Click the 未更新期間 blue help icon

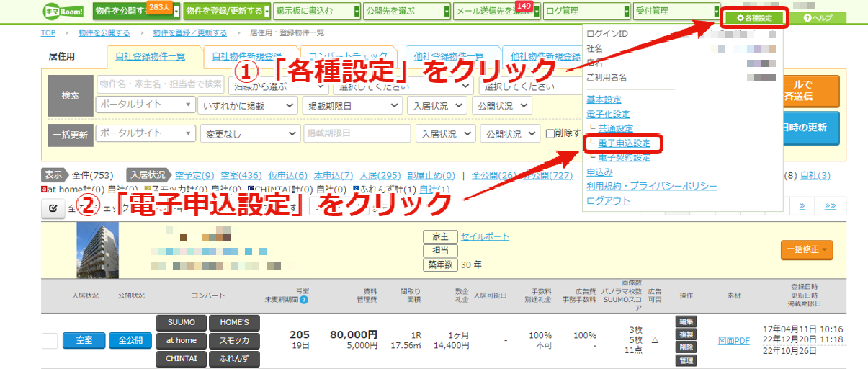coord(304,299)
